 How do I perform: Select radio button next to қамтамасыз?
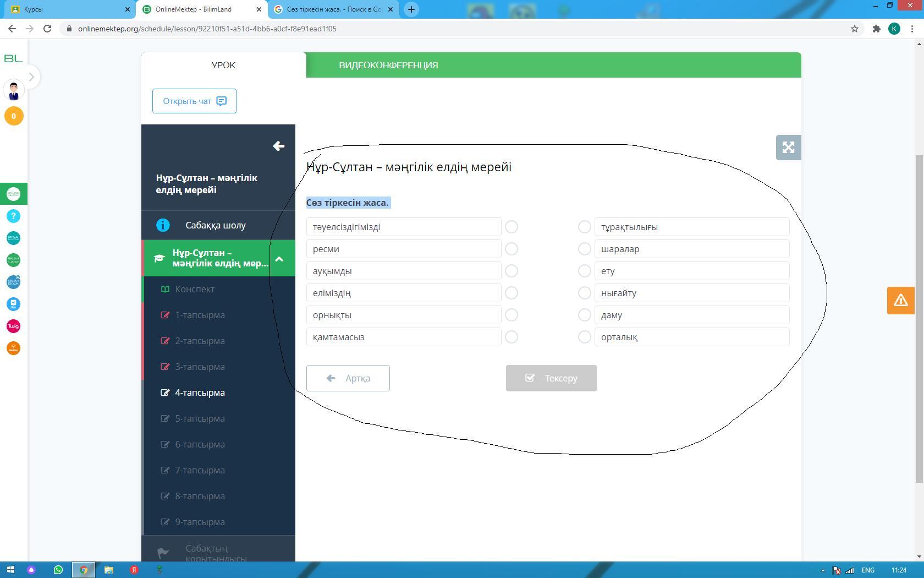(512, 337)
